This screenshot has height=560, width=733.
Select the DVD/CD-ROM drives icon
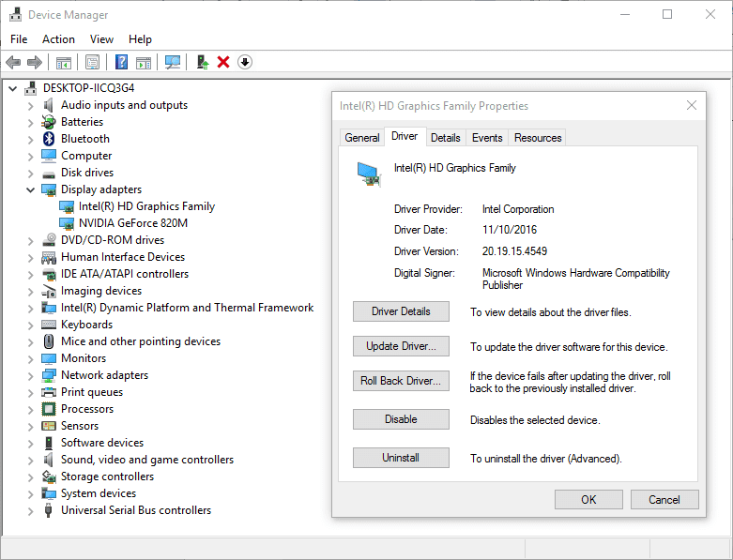[49, 240]
